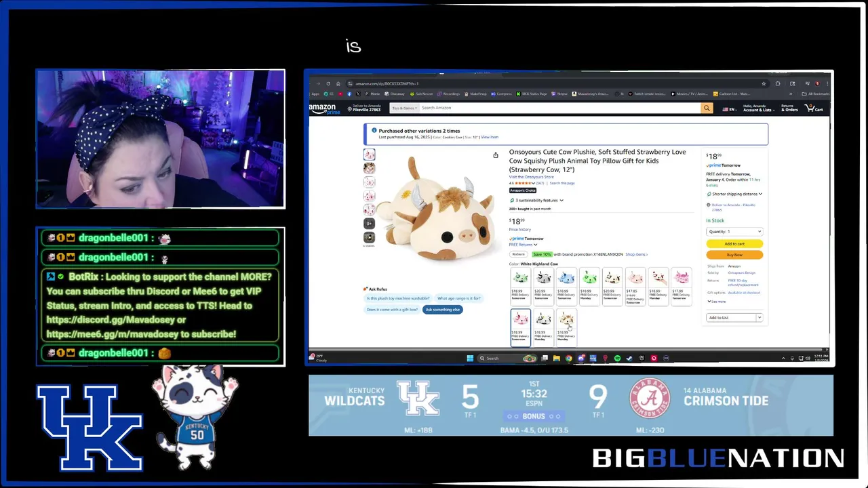Image resolution: width=868 pixels, height=488 pixels.
Task: Open the Amazon cart icon
Action: tap(814, 108)
